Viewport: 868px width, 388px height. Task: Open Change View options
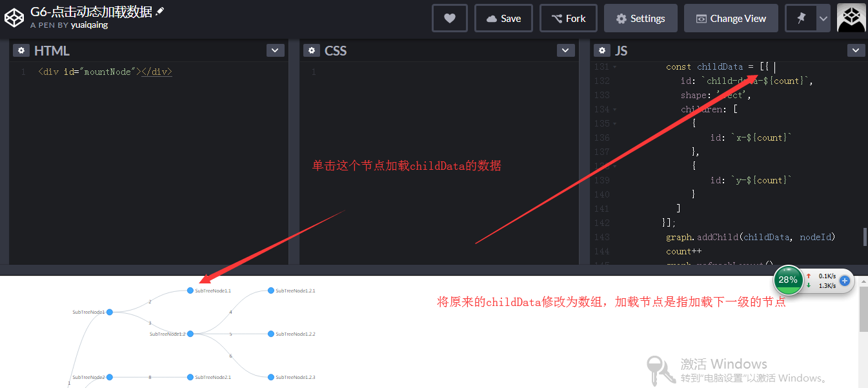pyautogui.click(x=731, y=18)
